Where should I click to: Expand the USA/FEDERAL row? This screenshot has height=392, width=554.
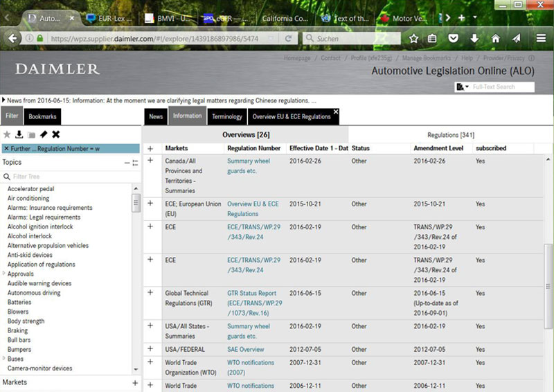[x=150, y=348]
